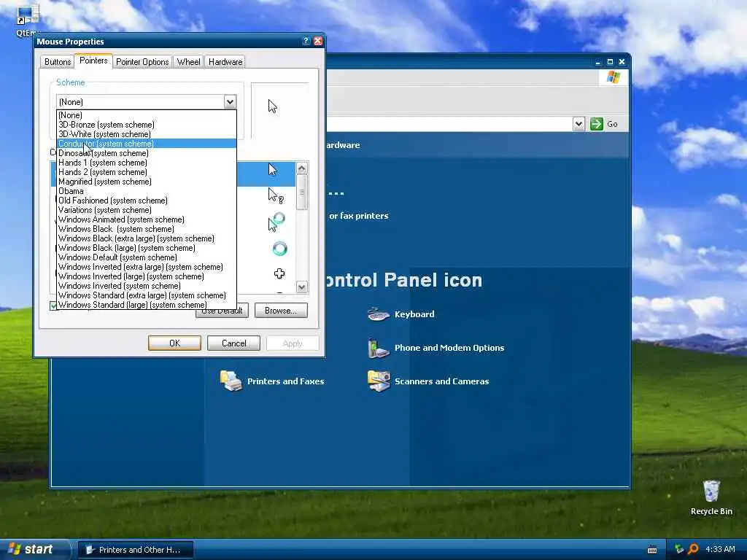The width and height of the screenshot is (747, 560).
Task: Expand the address bar dropdown in Control Panel
Action: click(x=578, y=124)
